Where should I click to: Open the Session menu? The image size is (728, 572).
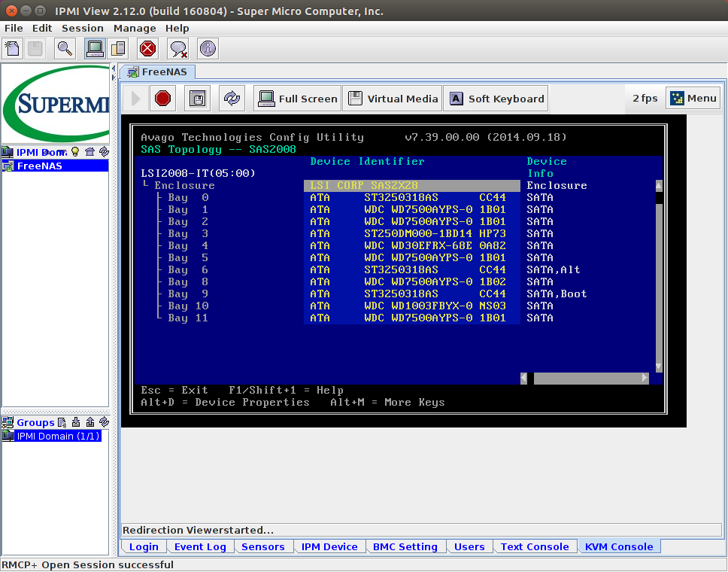pos(82,28)
